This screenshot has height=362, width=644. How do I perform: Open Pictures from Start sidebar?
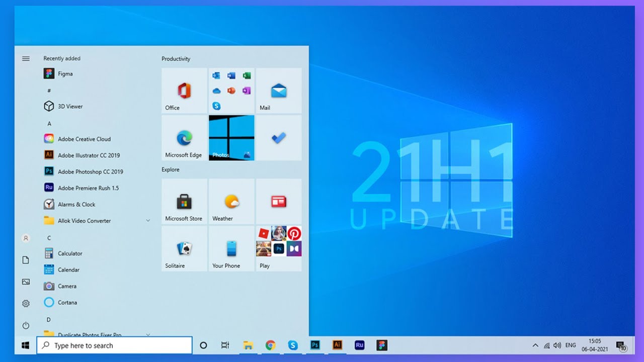pos(26,282)
